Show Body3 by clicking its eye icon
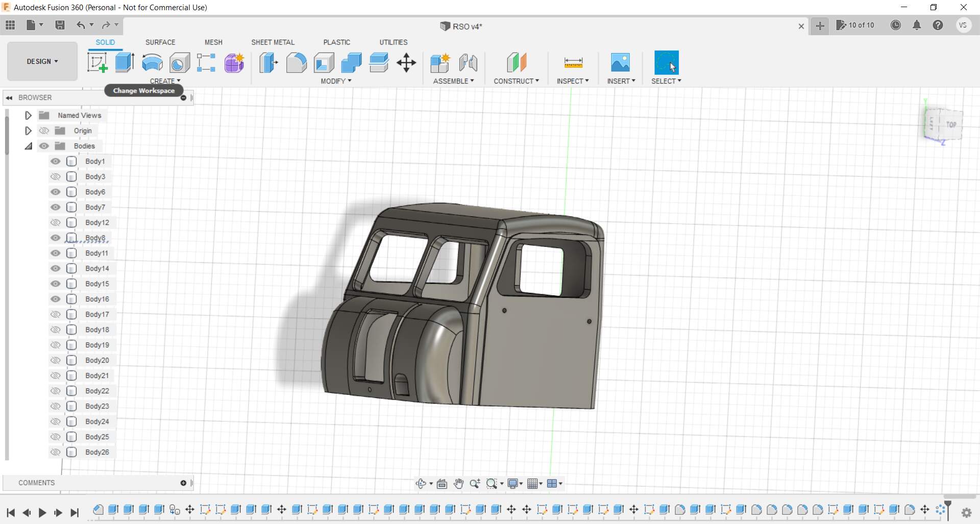The width and height of the screenshot is (980, 524). (x=56, y=177)
